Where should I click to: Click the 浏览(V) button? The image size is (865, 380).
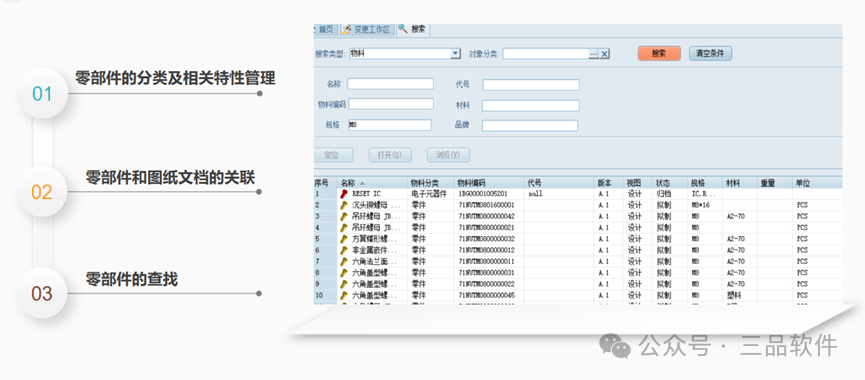point(448,155)
